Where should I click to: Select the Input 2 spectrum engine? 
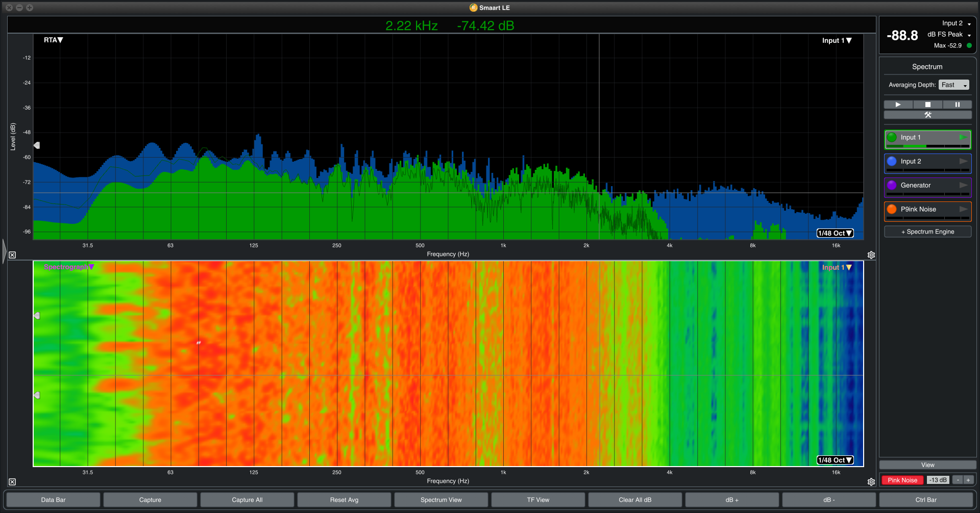tap(927, 163)
